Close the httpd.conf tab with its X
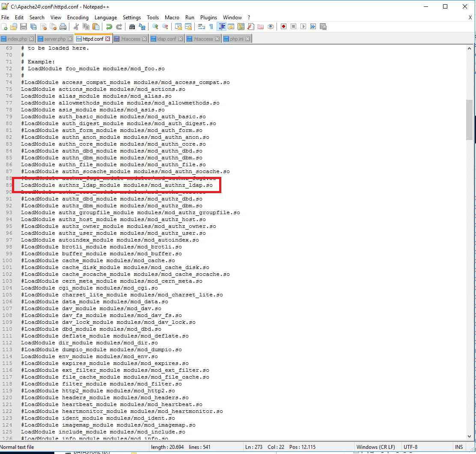The width and height of the screenshot is (476, 454). pyautogui.click(x=108, y=39)
